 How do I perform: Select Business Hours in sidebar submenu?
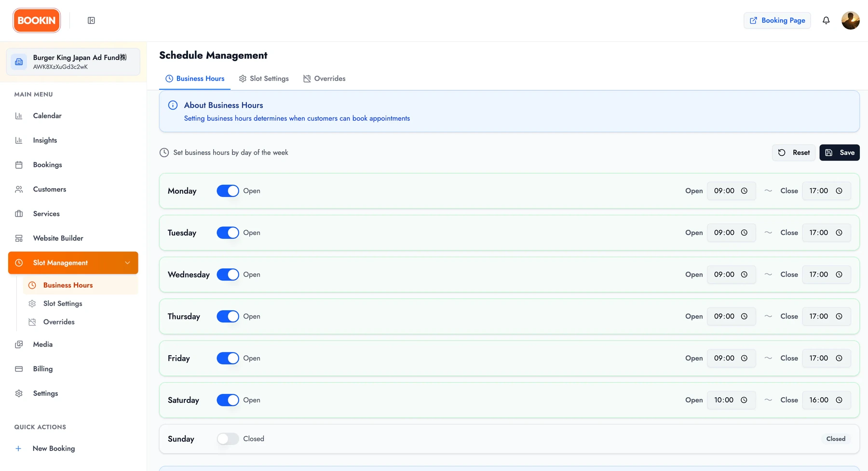point(81,285)
